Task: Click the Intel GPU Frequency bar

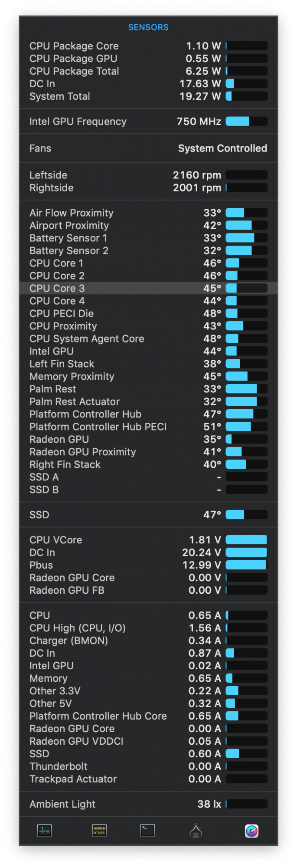Action: click(246, 122)
